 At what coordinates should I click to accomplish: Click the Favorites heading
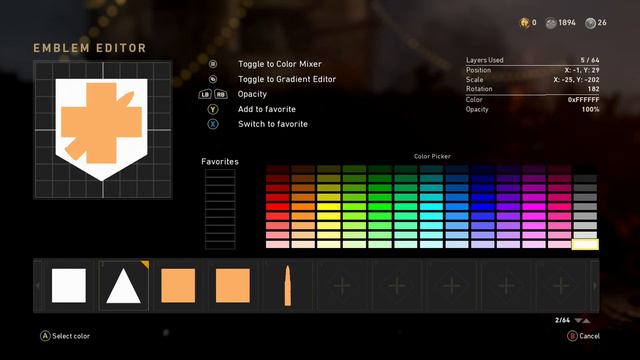pos(220,162)
